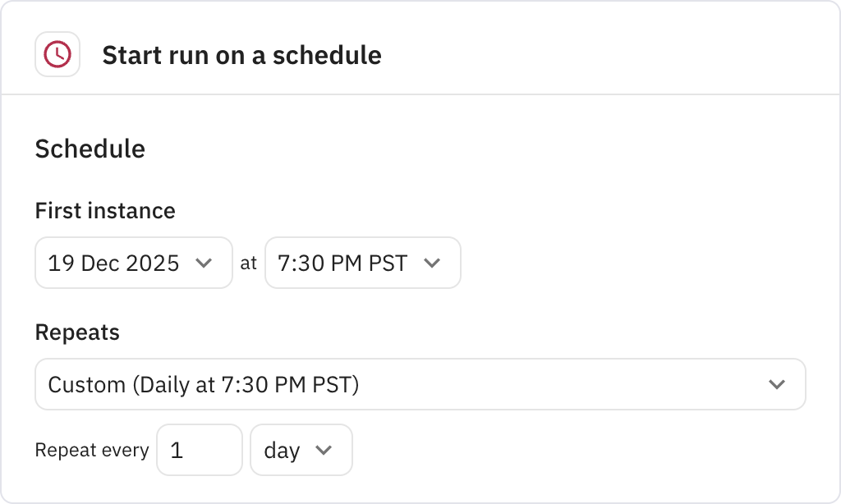Focus the Repeat every number field
Viewport: 841px width, 504px height.
click(200, 450)
